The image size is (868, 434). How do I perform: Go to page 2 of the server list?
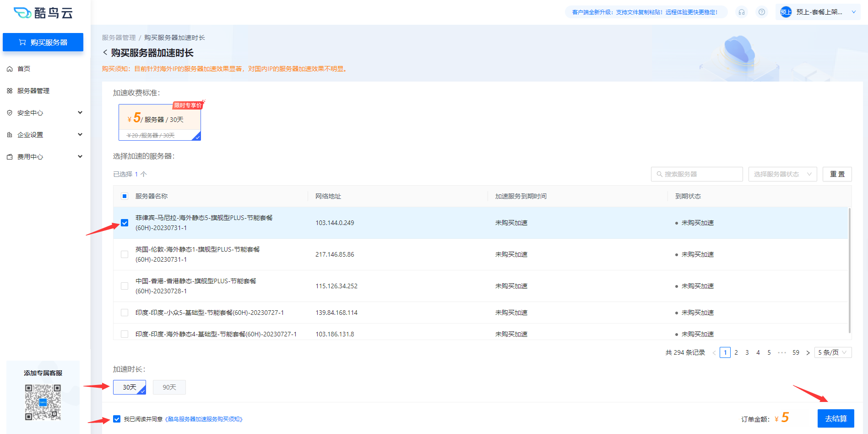(x=736, y=352)
